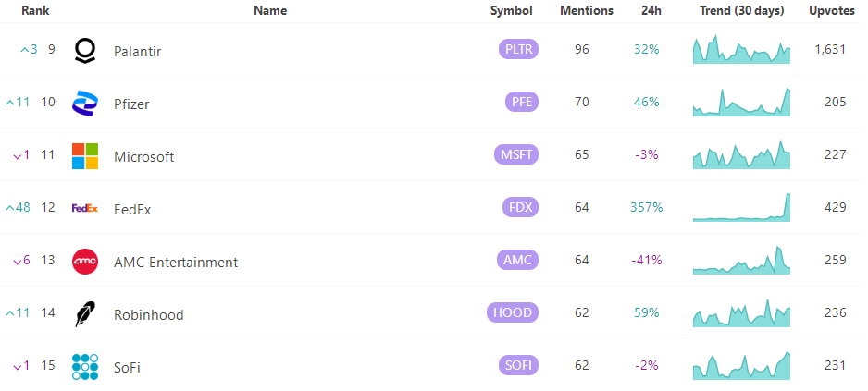
Task: Click the Microsoft four-square logo
Action: coord(85,156)
